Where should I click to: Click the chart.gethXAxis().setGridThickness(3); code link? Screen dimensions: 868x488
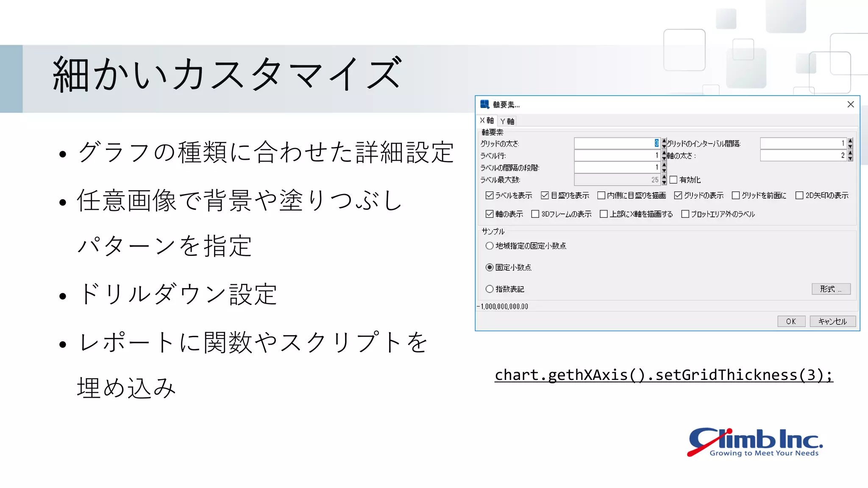[664, 375]
